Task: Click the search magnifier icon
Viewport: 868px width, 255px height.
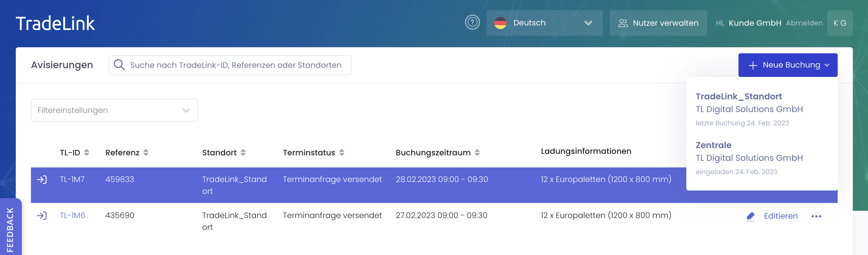Action: [x=119, y=65]
